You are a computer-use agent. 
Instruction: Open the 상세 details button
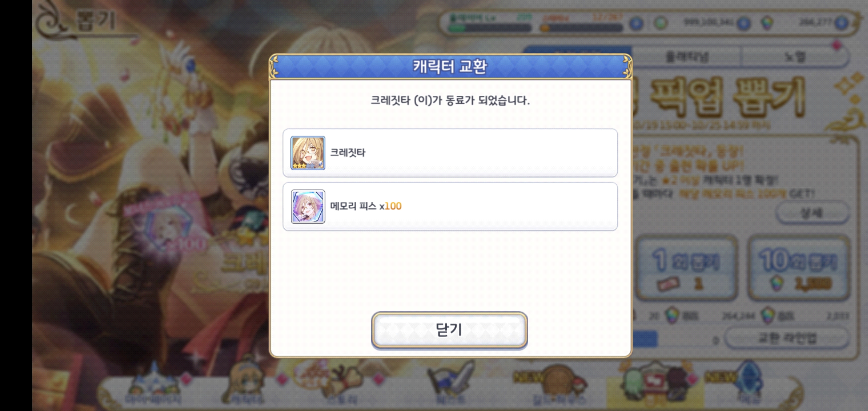[812, 213]
